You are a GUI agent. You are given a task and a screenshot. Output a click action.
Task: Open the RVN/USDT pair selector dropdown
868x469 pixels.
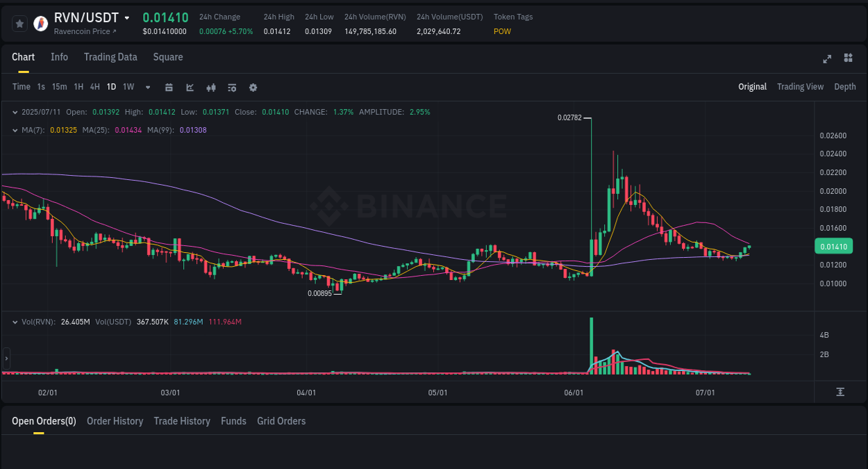125,17
